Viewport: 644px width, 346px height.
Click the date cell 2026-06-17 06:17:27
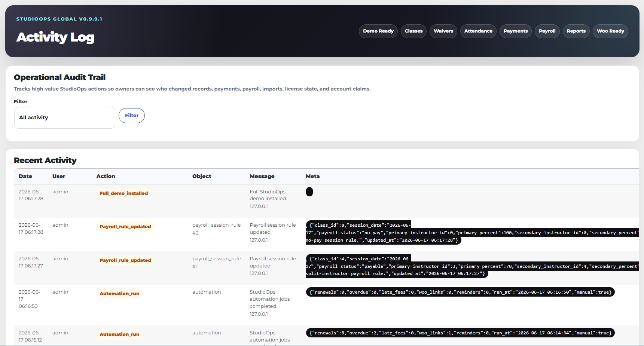[31, 262]
